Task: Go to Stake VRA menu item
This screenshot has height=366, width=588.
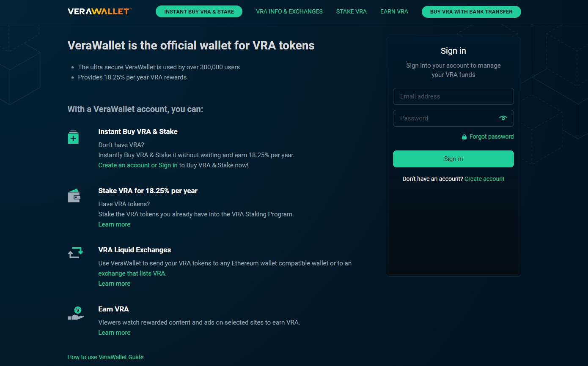Action: pos(352,12)
